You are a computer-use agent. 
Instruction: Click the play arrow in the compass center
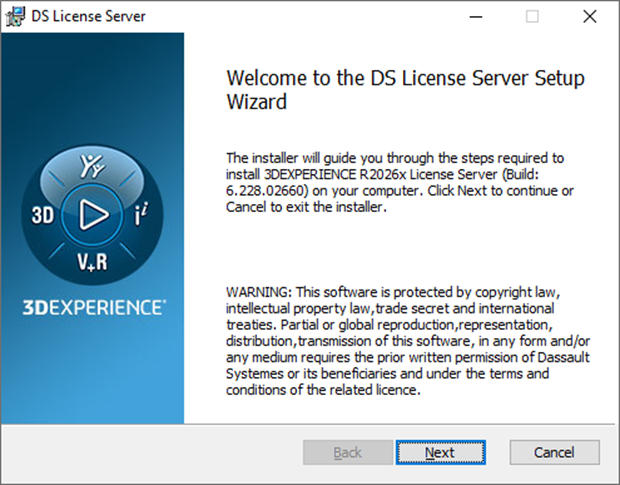coord(92,213)
